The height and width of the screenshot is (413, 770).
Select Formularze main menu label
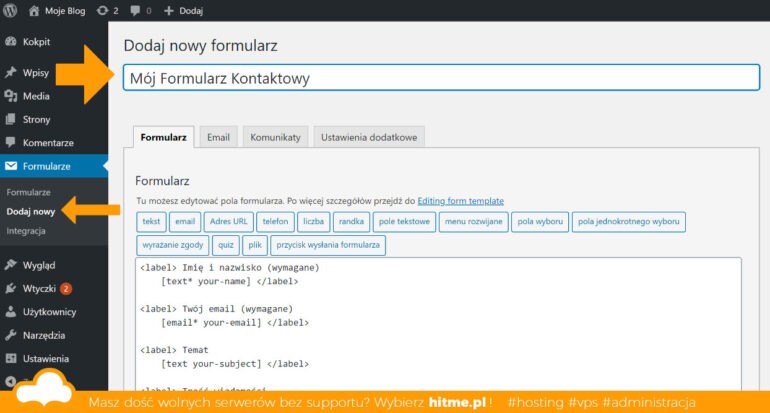tap(47, 166)
